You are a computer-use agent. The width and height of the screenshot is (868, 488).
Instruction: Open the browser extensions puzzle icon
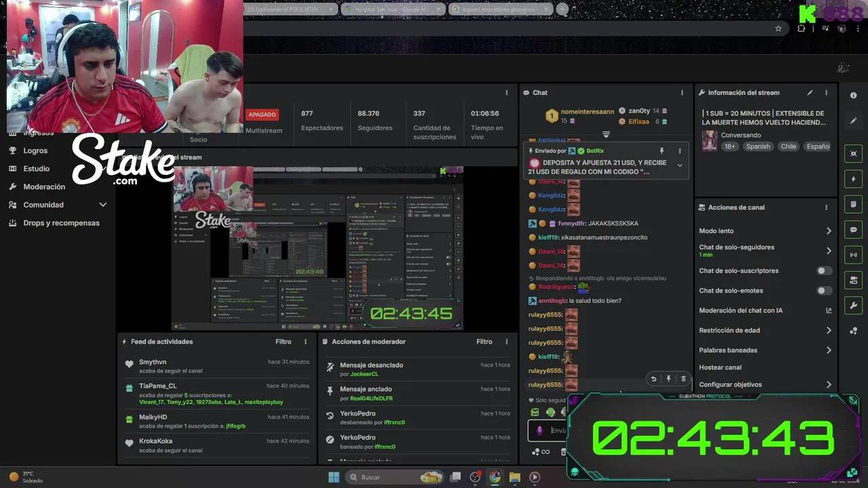pyautogui.click(x=802, y=28)
